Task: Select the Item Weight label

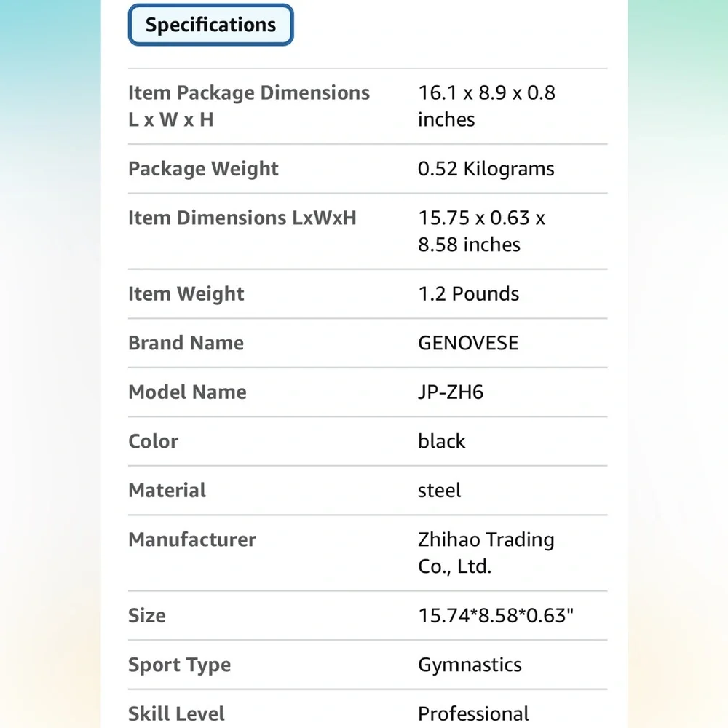Action: [186, 294]
